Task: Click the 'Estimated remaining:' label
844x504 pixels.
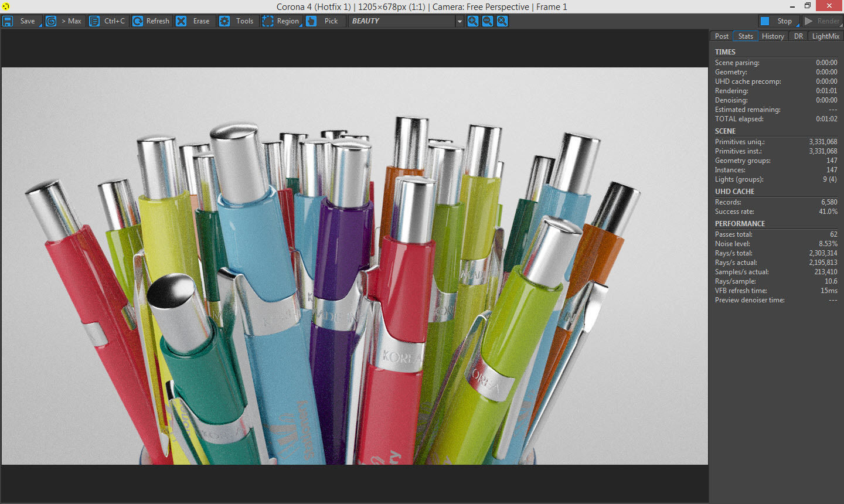Action: click(747, 110)
